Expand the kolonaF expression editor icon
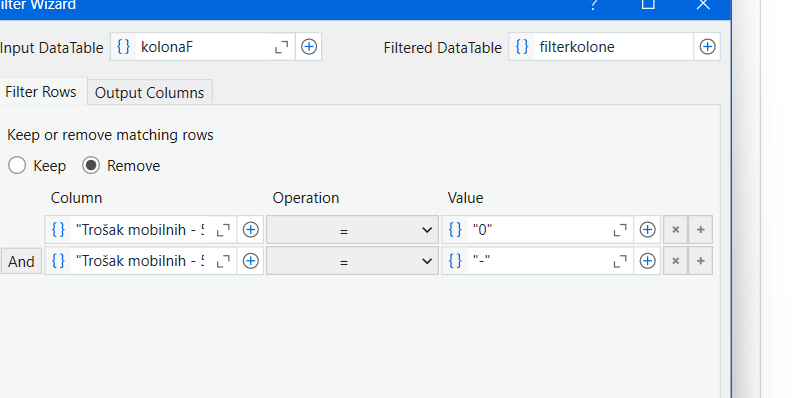 point(281,47)
